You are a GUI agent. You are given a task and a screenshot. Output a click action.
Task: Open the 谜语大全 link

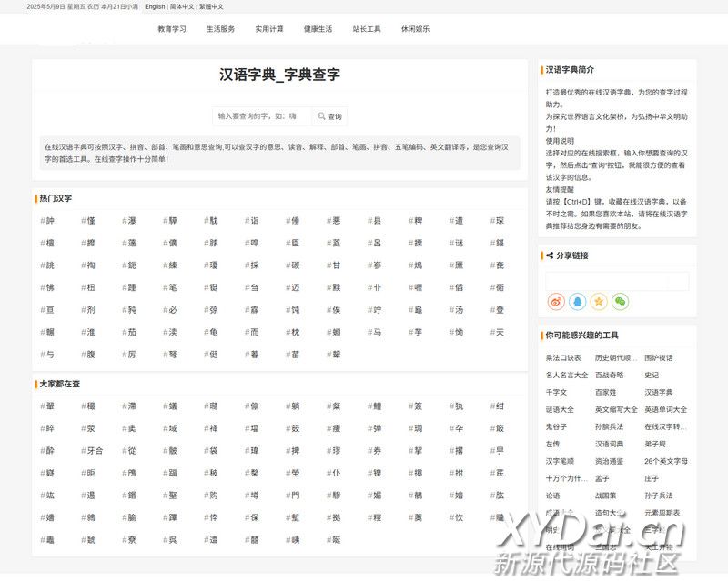pyautogui.click(x=560, y=409)
